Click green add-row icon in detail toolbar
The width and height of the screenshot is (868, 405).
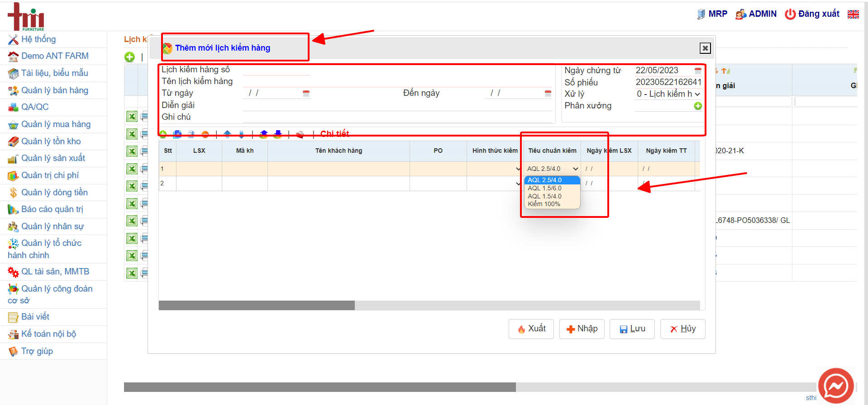(163, 134)
